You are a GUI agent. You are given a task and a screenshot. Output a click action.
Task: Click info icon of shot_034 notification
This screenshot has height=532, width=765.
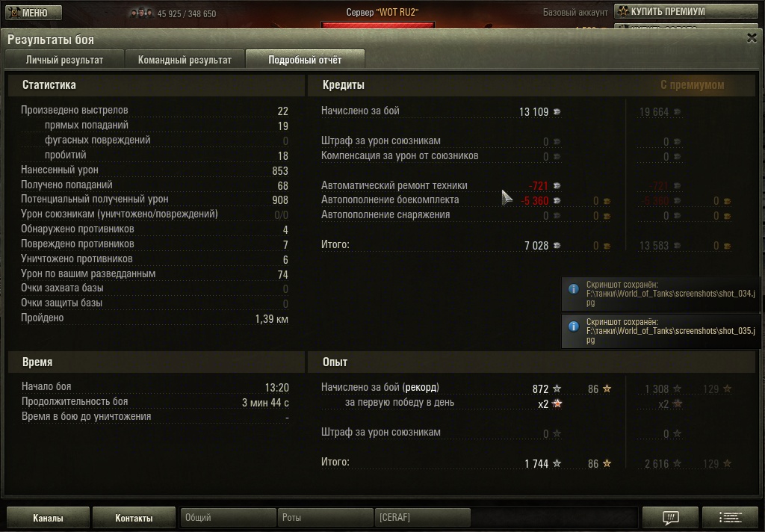[x=574, y=289]
